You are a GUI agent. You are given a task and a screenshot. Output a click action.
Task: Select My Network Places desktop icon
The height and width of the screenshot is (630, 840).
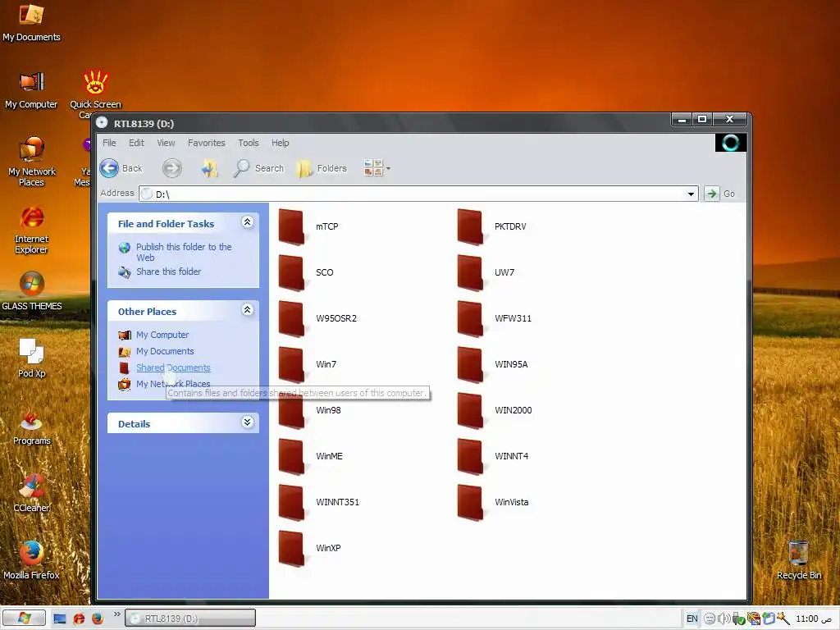32,161
